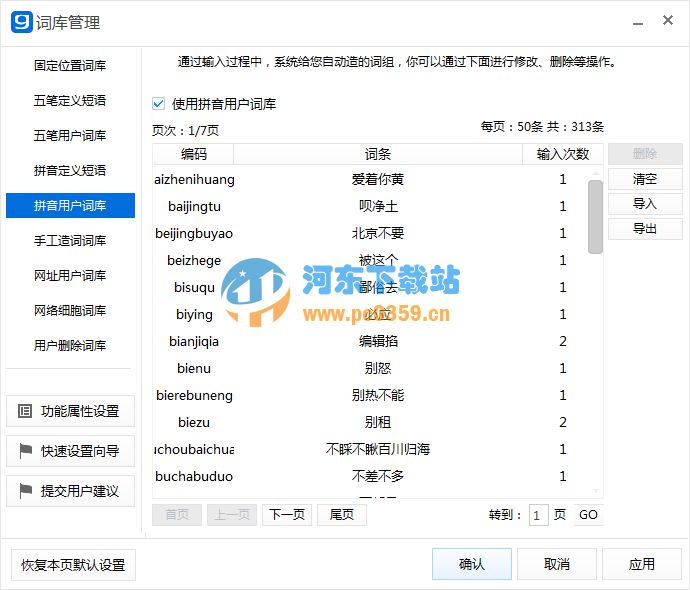Select the 拼音用户词库 sidebar item
The image size is (690, 590).
pos(70,205)
